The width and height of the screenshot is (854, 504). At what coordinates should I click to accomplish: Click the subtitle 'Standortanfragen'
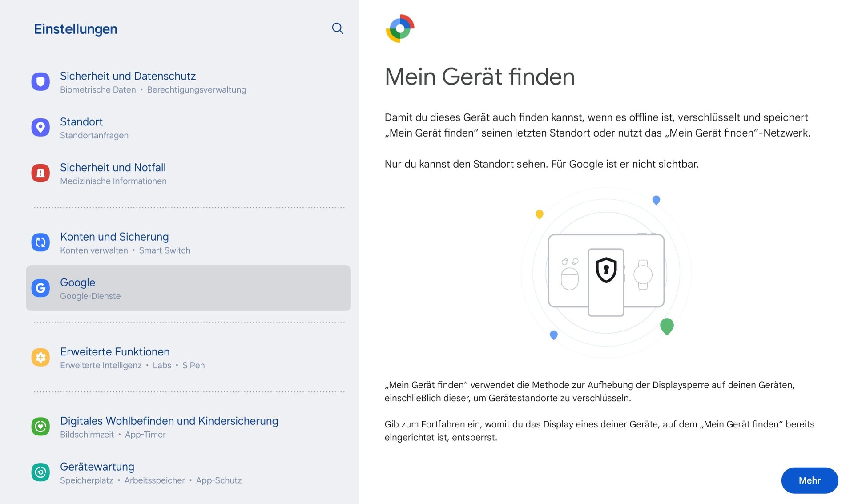(x=94, y=136)
